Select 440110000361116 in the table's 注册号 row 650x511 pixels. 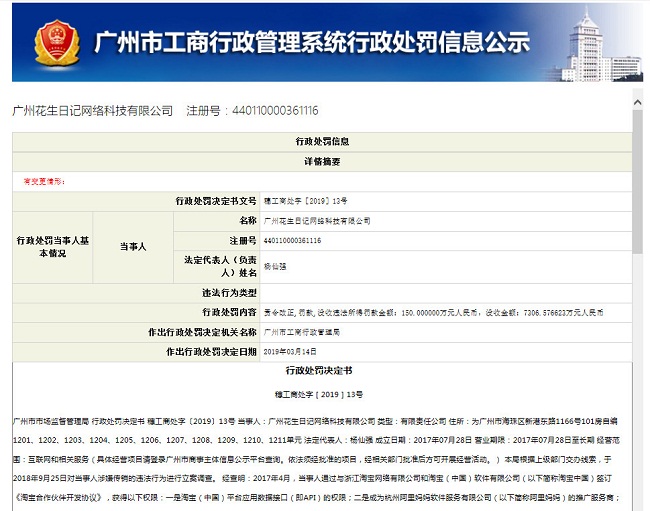[x=292, y=241]
